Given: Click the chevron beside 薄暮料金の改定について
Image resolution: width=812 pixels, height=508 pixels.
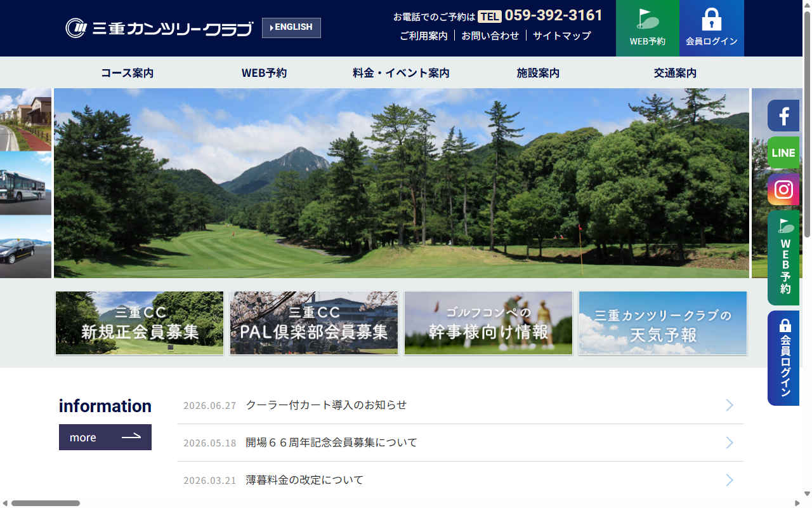Looking at the screenshot, I should click(730, 480).
